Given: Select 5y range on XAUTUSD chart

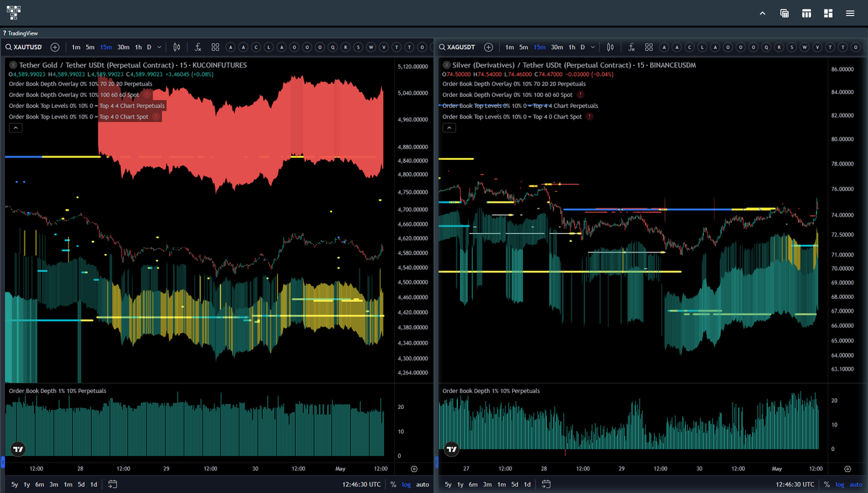Looking at the screenshot, I should pyautogui.click(x=15, y=484).
